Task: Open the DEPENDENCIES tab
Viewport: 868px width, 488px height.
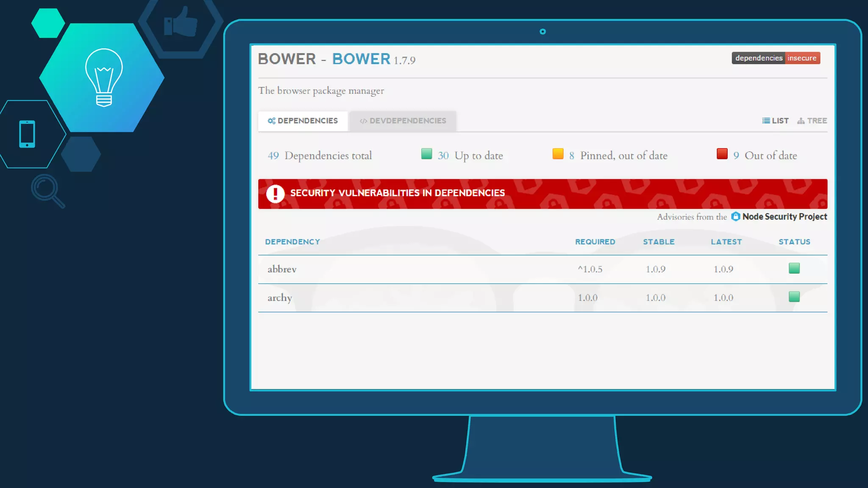Action: click(303, 121)
